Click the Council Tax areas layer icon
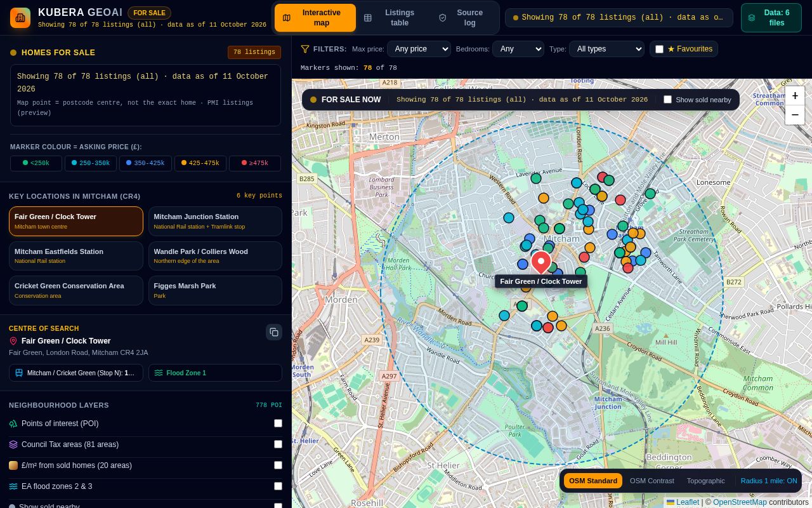 point(13,444)
